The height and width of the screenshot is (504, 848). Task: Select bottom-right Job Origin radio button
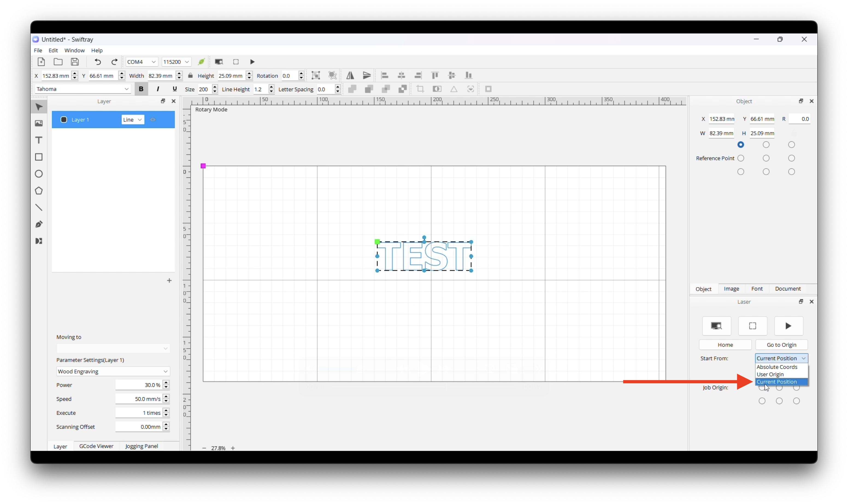(x=796, y=401)
